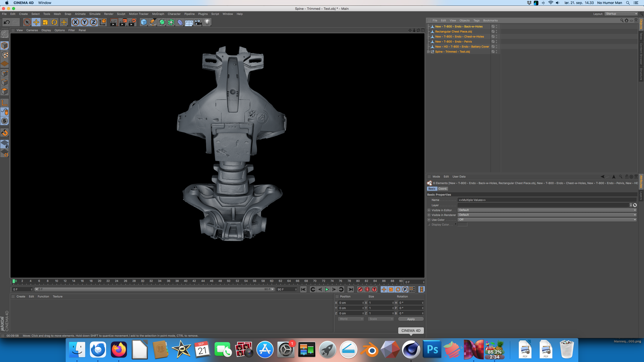Viewport: 644px width, 362px height.
Task: Click the Coordinate System icon
Action: (103, 22)
